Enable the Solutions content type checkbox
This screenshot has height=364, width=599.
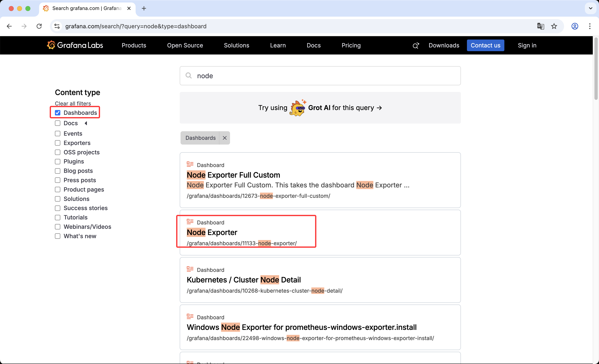(58, 199)
